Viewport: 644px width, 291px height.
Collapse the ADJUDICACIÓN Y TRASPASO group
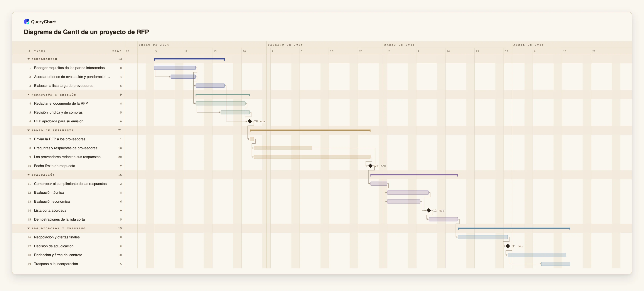coord(28,228)
